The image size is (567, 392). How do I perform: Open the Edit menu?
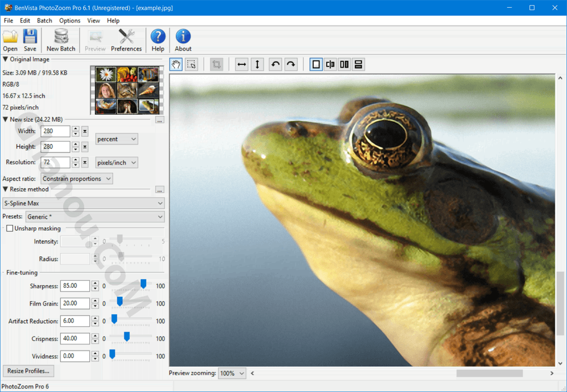[x=25, y=20]
